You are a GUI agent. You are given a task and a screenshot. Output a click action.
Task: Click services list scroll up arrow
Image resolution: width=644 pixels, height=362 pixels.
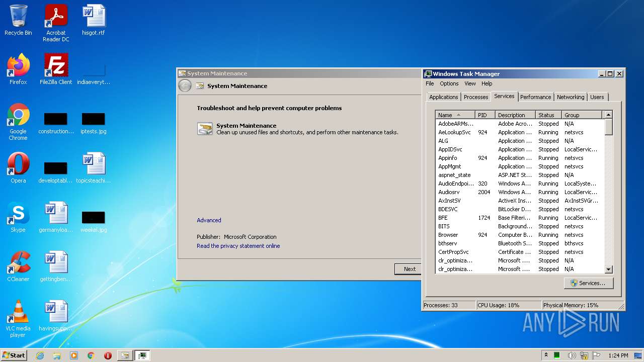[608, 115]
